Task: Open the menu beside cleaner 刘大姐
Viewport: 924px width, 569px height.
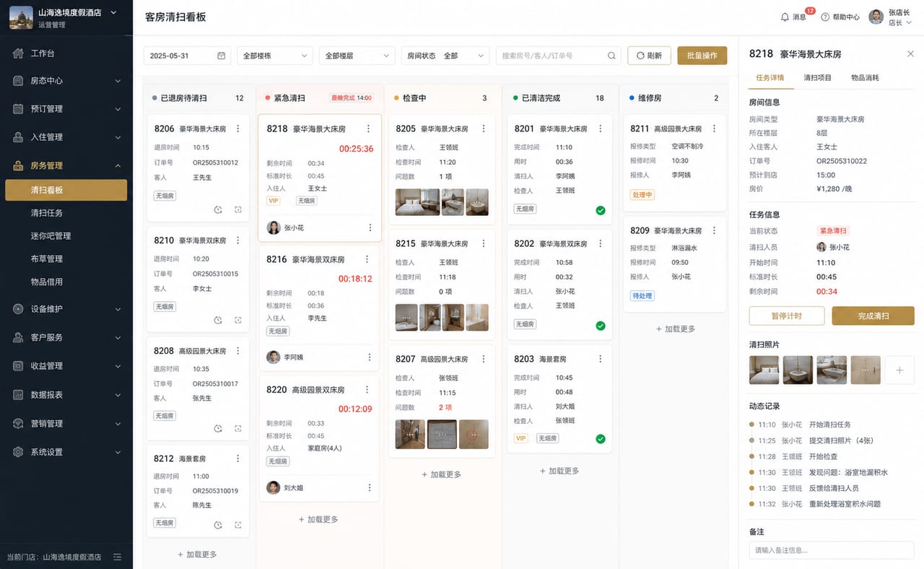Action: 370,487
